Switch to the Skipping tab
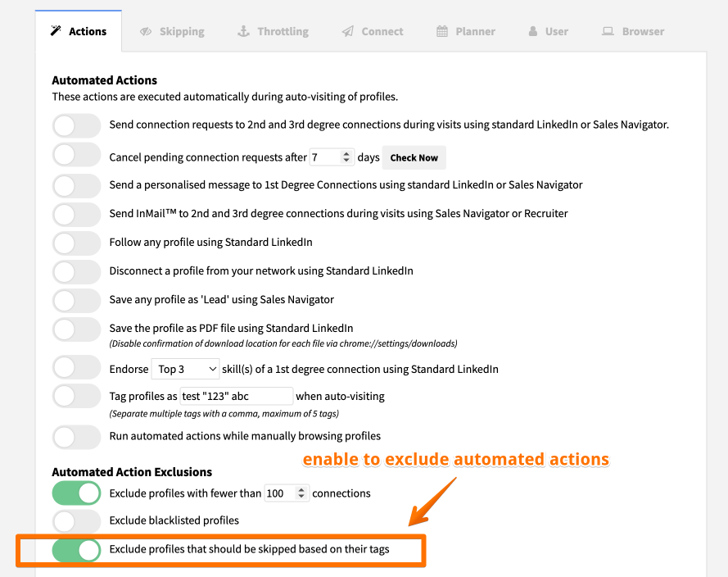 (x=172, y=31)
